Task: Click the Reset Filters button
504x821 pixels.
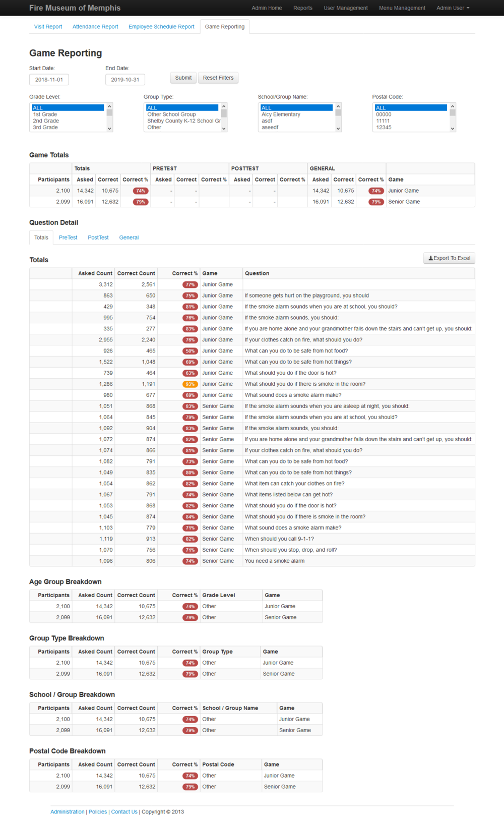Action: 218,78
